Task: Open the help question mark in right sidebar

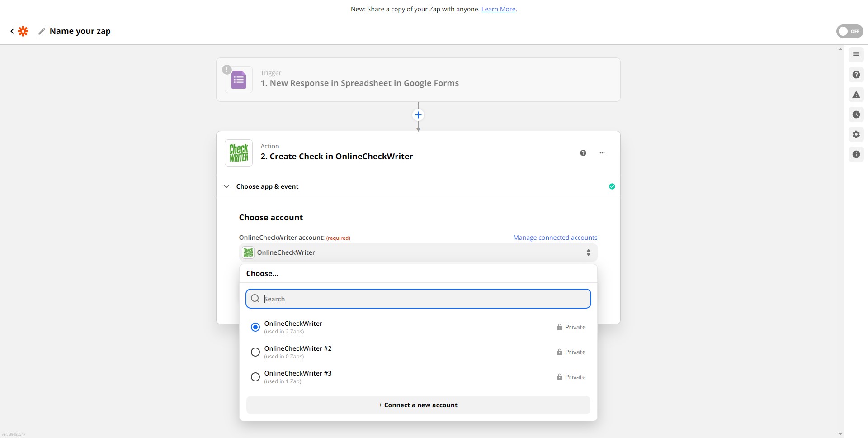Action: (x=856, y=75)
